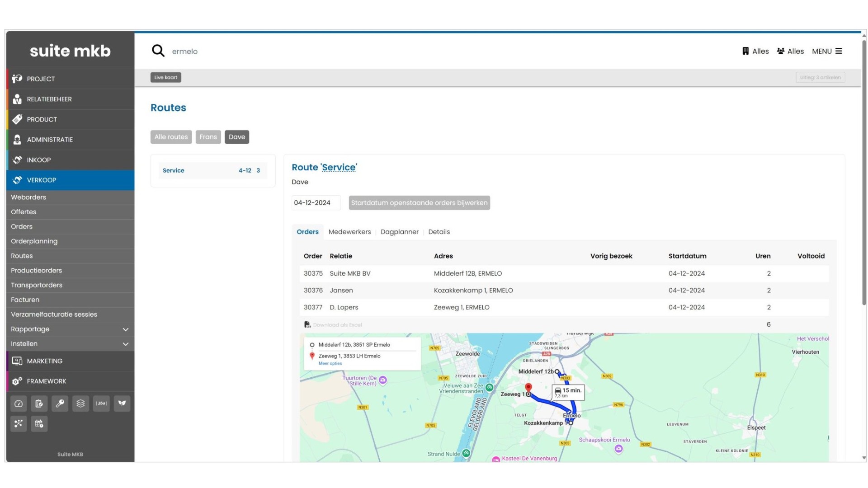Open the dashboard speedometer shortcut icon
This screenshot has height=488, width=868.
pyautogui.click(x=19, y=404)
